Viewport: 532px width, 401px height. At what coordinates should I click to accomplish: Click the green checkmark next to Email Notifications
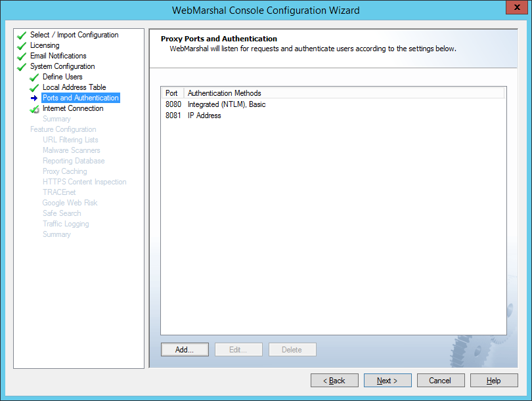pos(22,56)
